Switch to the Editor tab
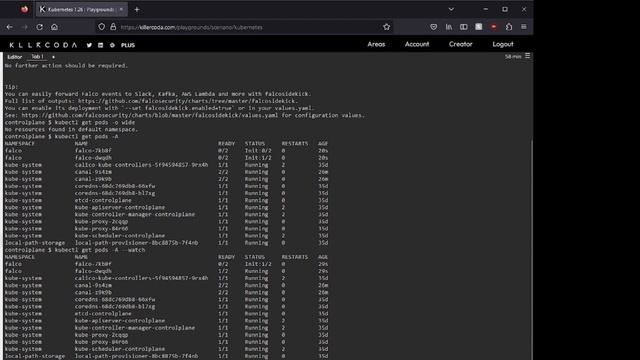The image size is (640, 360). tap(15, 57)
